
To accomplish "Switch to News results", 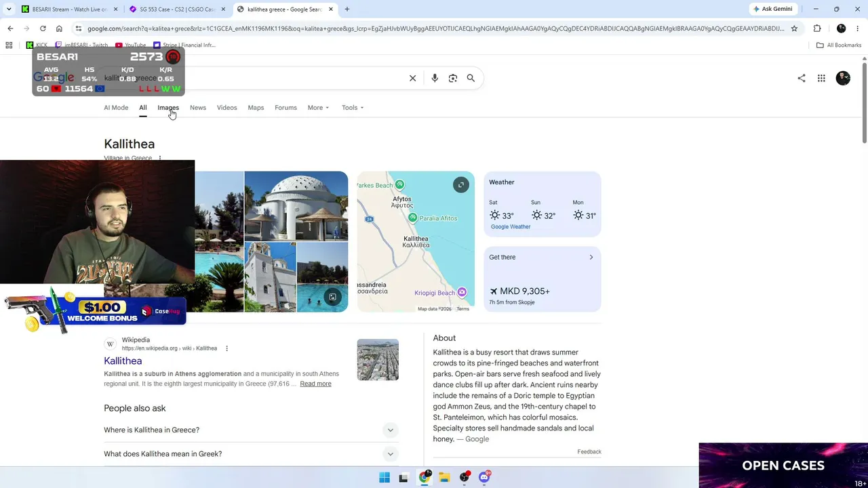I will point(198,108).
